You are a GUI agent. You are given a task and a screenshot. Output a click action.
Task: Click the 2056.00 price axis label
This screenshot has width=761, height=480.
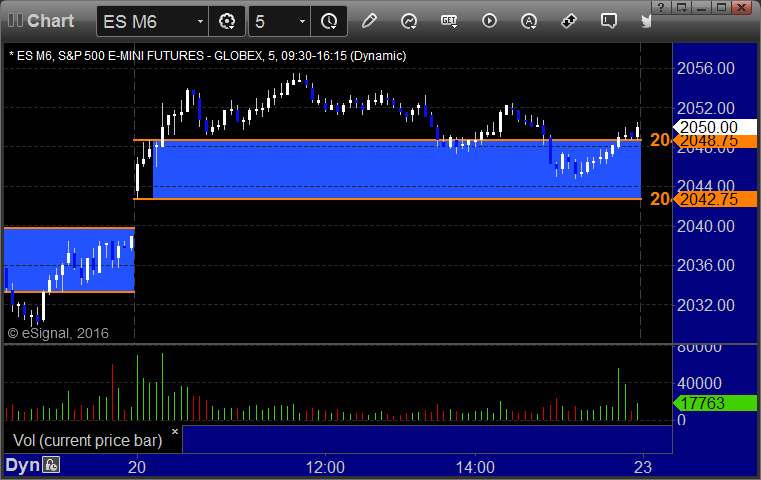[x=706, y=68]
